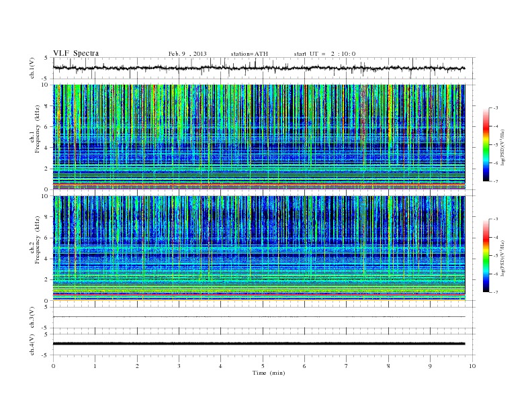532x411 pixels.
Task: Click the '2' tick on ch.2 frequency axis
Action: pos(46,280)
